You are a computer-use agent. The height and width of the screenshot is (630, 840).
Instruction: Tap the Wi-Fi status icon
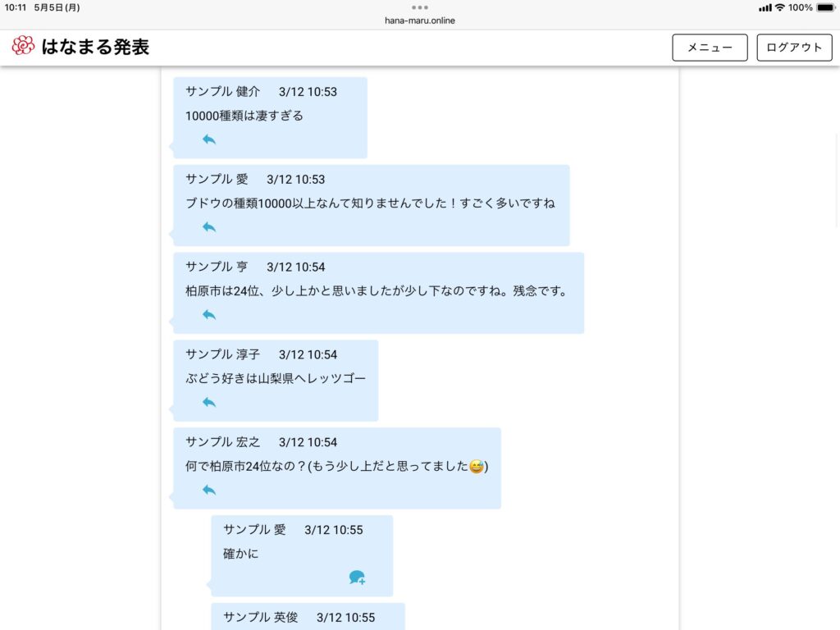point(779,7)
